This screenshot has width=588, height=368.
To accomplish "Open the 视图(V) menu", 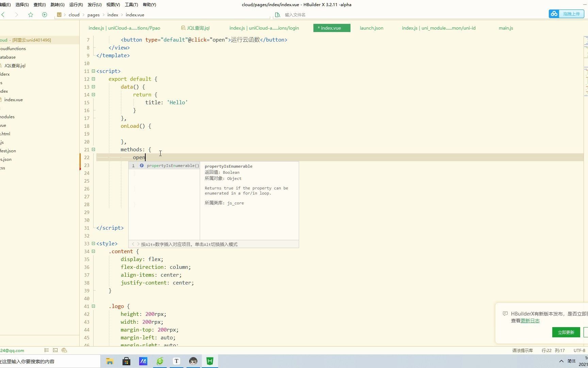I will pos(113,4).
